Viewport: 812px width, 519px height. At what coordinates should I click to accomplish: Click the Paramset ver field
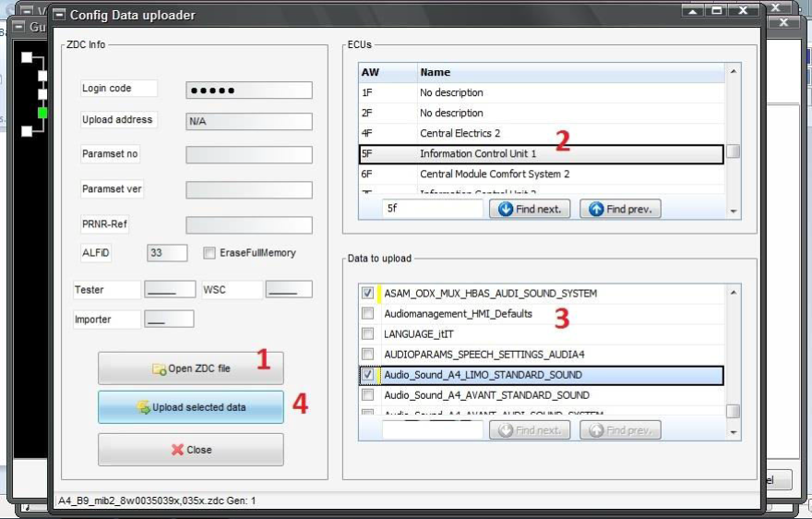(x=249, y=189)
